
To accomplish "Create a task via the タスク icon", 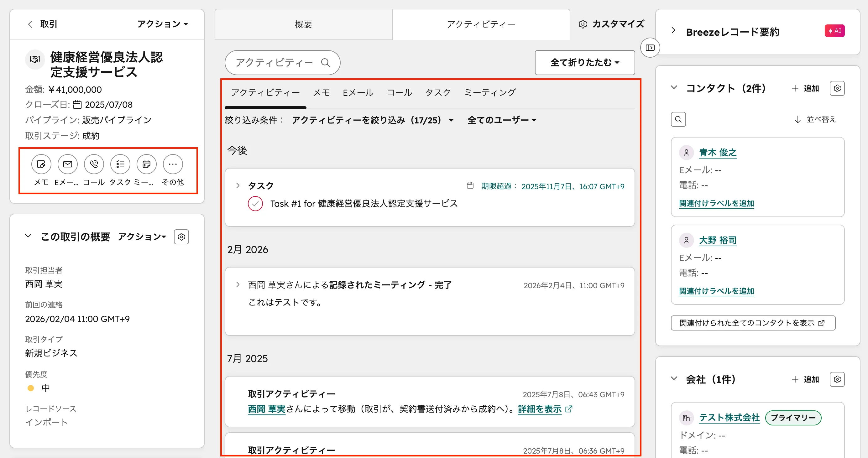I will pos(120,164).
